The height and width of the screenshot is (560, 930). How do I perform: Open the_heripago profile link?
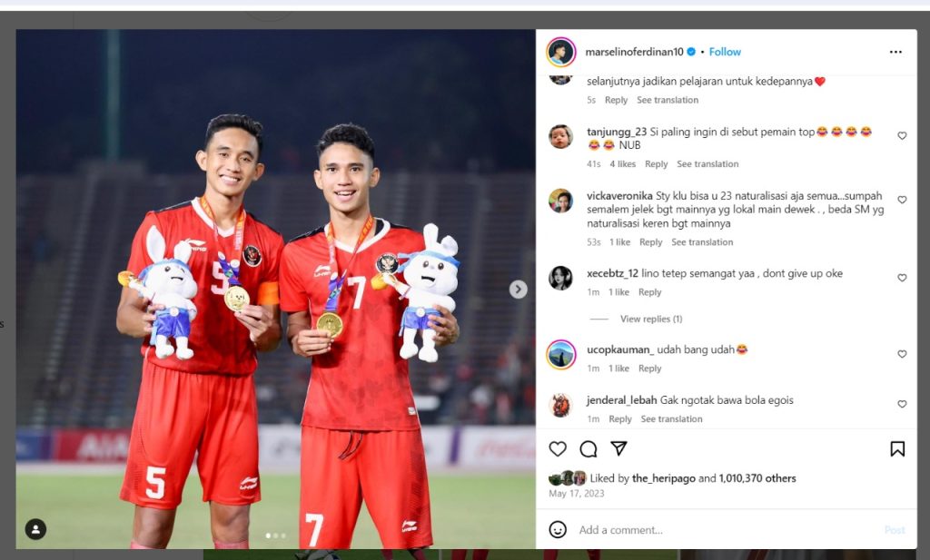pyautogui.click(x=664, y=478)
